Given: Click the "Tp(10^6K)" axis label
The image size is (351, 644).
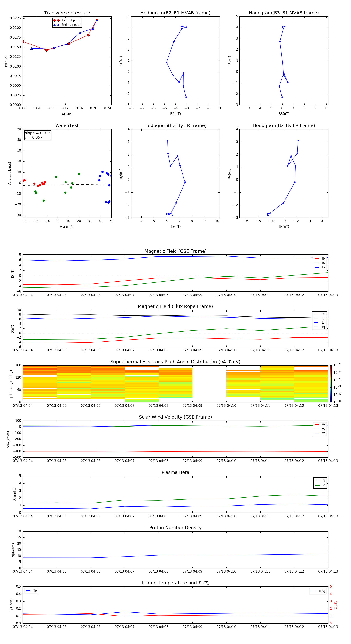Looking at the screenshot, I should 11,605.
